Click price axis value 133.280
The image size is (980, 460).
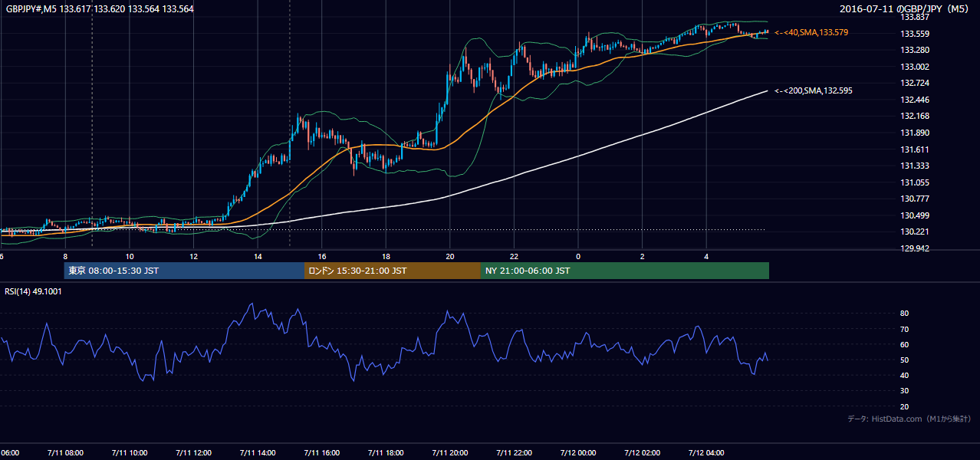915,50
